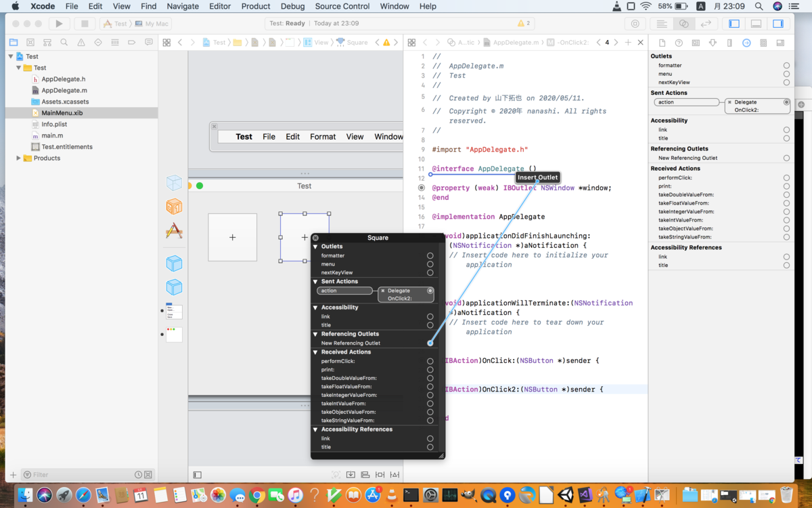The height and width of the screenshot is (508, 812).
Task: Open the Navigate menu
Action: 183,6
